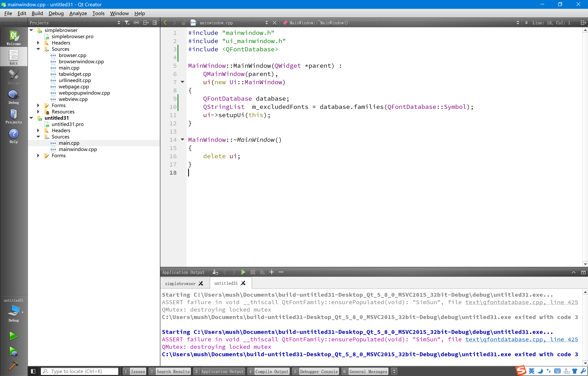Open Sogou input method tray icon
Screen dimensions: 588x376
521,370
